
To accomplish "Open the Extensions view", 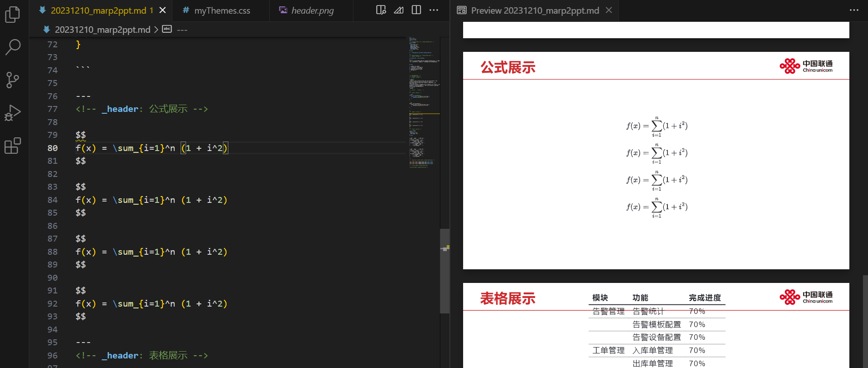I will [x=13, y=146].
